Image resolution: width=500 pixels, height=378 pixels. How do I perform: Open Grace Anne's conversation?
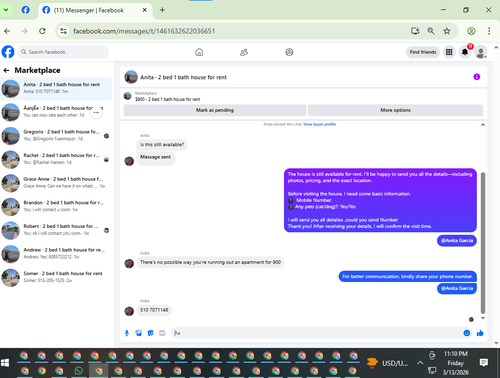56,183
